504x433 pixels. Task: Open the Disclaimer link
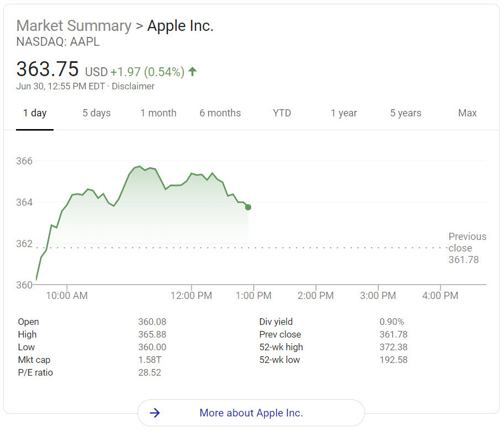click(x=134, y=87)
